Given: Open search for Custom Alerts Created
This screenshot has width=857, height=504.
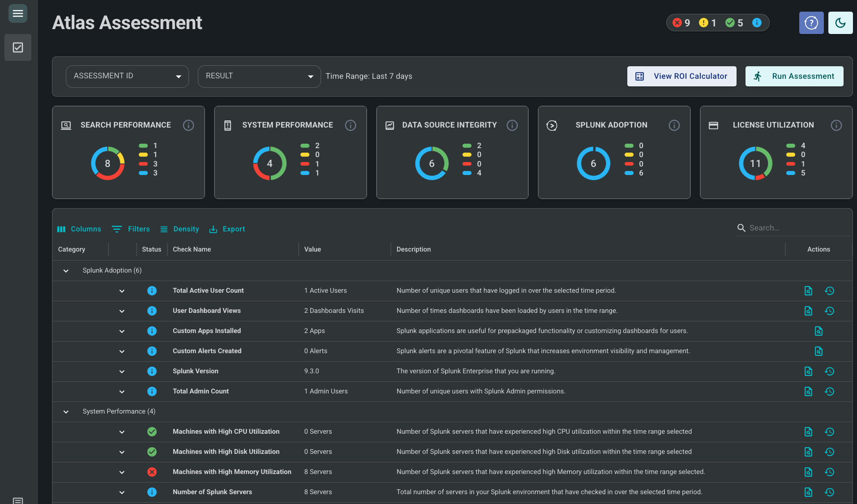Looking at the screenshot, I should 818,351.
